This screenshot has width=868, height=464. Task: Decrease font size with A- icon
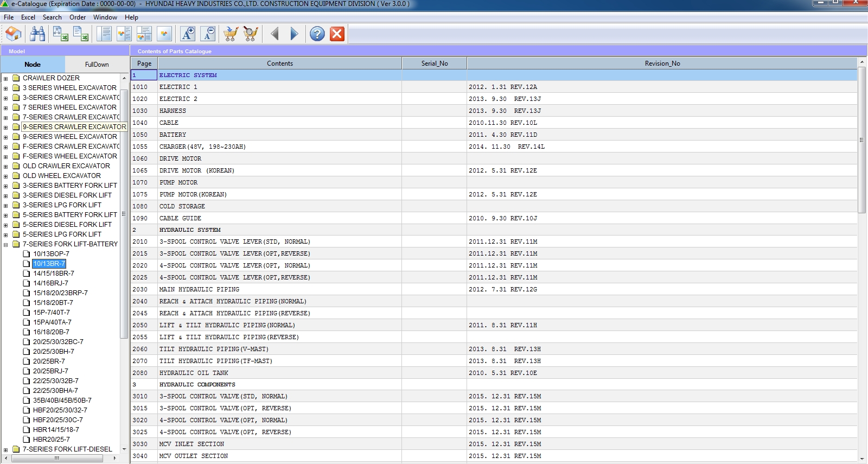click(208, 34)
